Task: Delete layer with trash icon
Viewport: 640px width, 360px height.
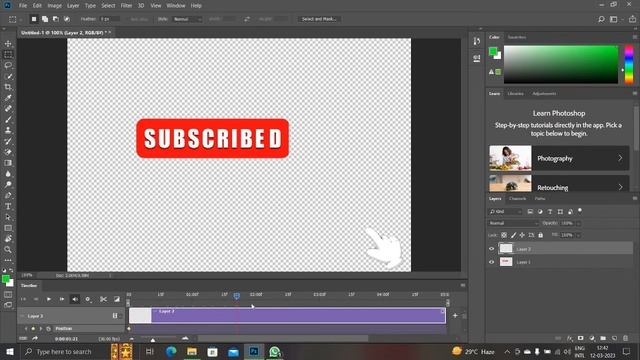Action: [x=625, y=338]
